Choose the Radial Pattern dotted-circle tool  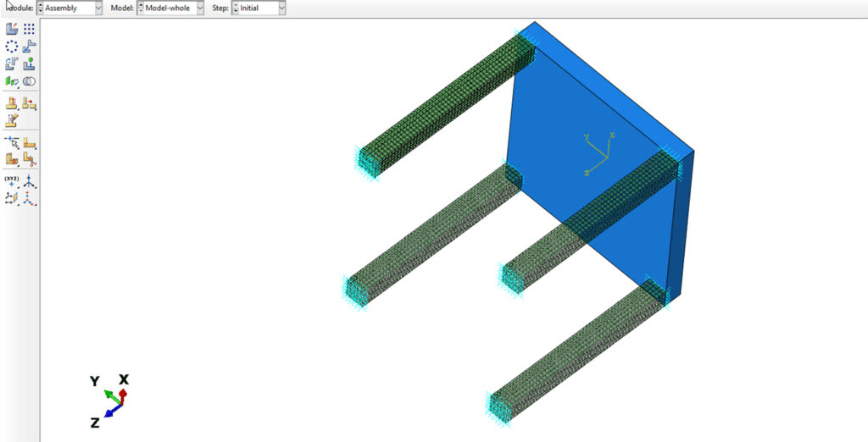click(x=12, y=47)
